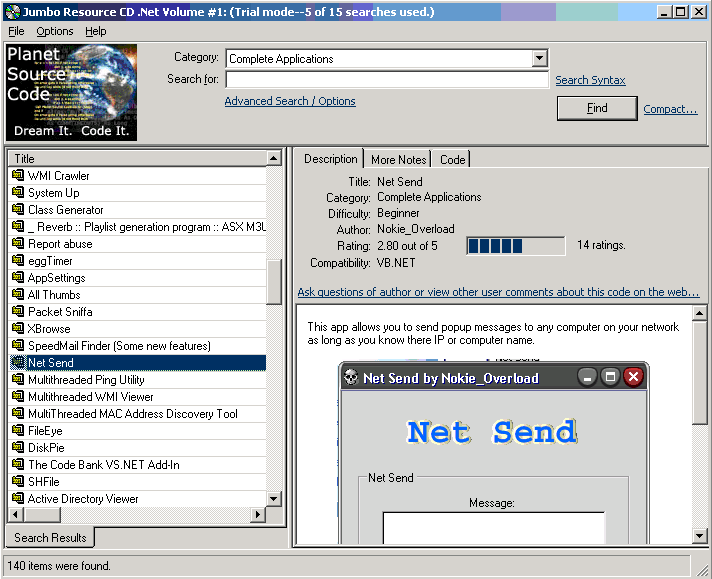Viewport: 712px width, 579px height.
Task: Click the Category combo box showing Complete Applications
Action: coord(387,58)
